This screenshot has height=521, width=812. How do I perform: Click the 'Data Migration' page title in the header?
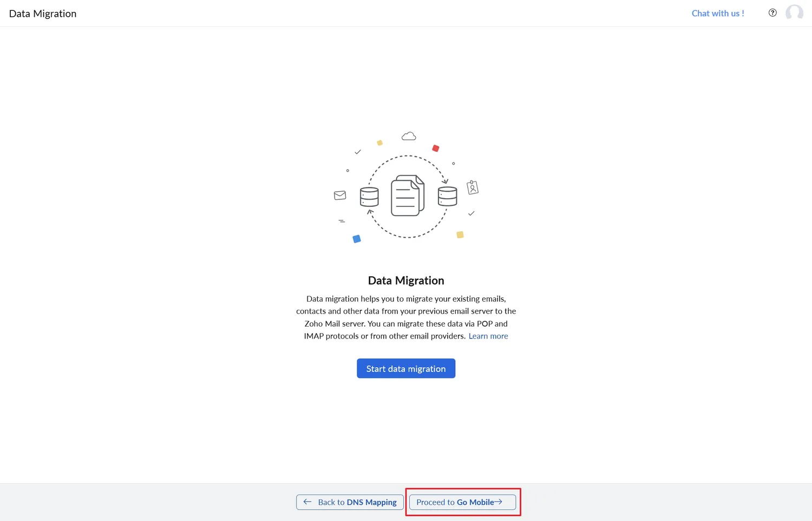pyautogui.click(x=43, y=14)
